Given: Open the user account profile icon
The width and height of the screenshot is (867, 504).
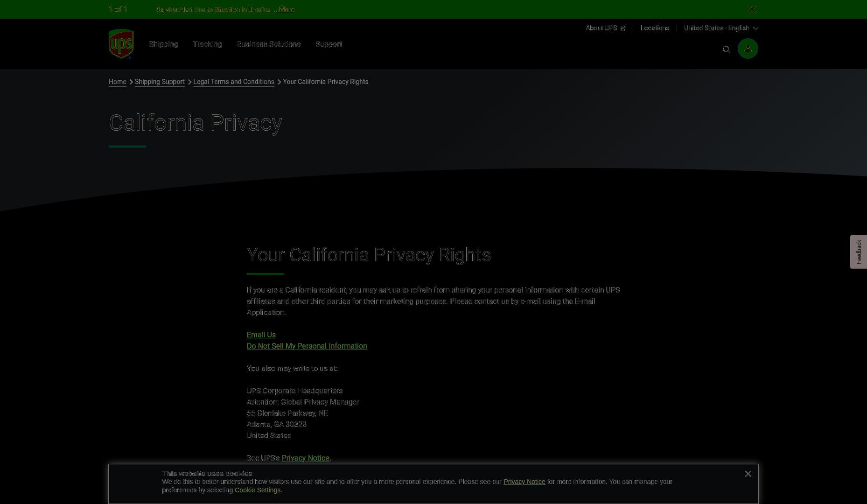Looking at the screenshot, I should click(748, 49).
